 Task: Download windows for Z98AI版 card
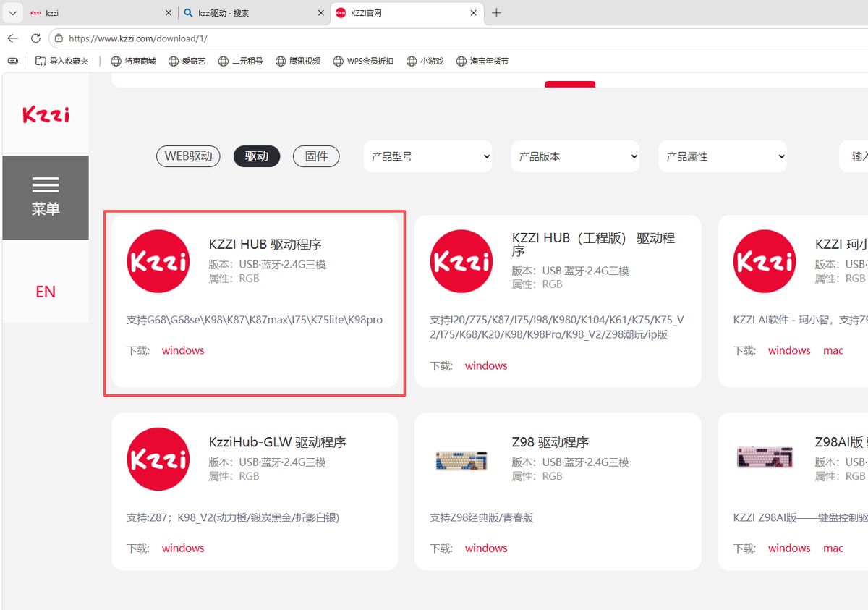789,548
